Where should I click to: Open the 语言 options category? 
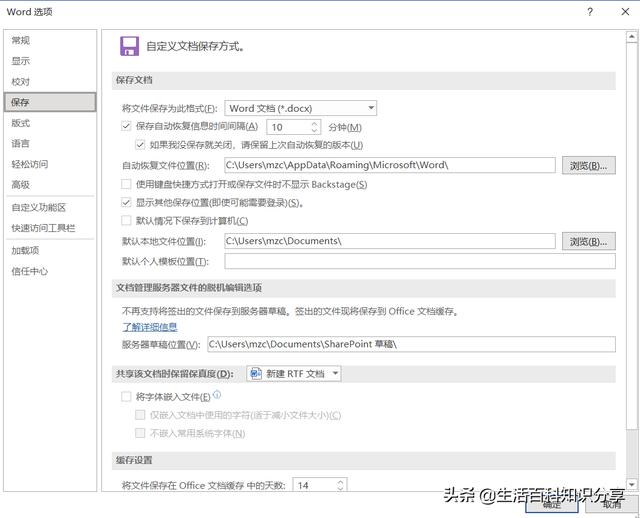point(20,143)
